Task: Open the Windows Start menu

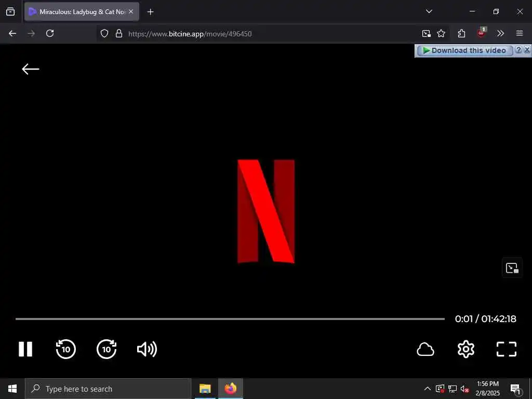Action: [12, 389]
